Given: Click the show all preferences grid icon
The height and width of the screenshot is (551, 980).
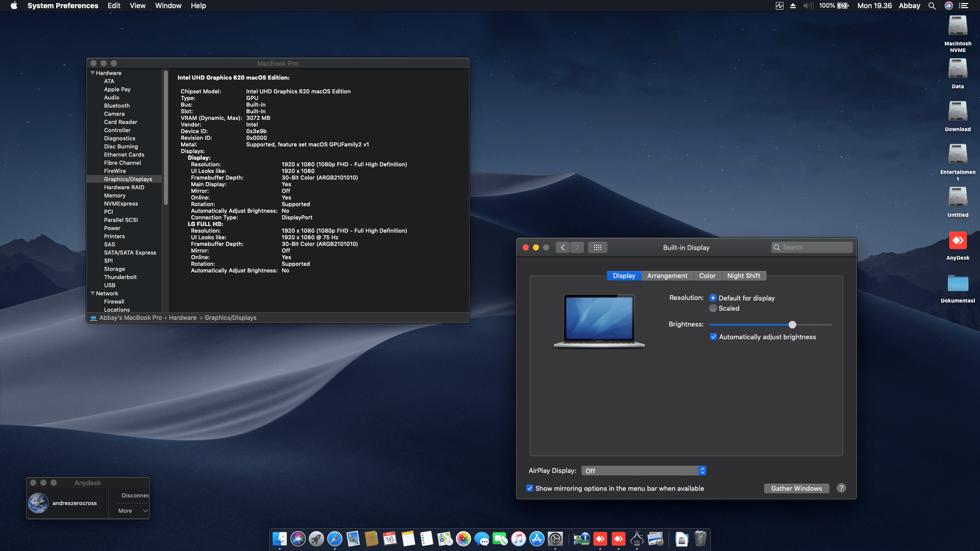Looking at the screenshot, I should pyautogui.click(x=597, y=247).
